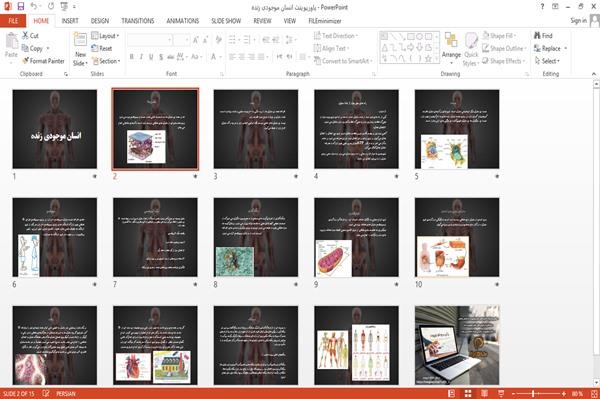Click the Cut scissors icon

click(26, 36)
